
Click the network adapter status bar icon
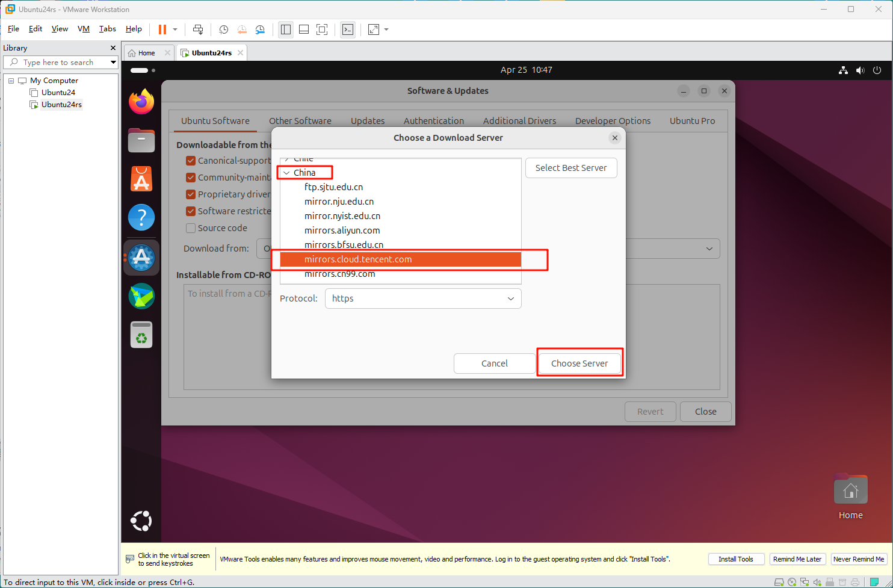coord(805,582)
